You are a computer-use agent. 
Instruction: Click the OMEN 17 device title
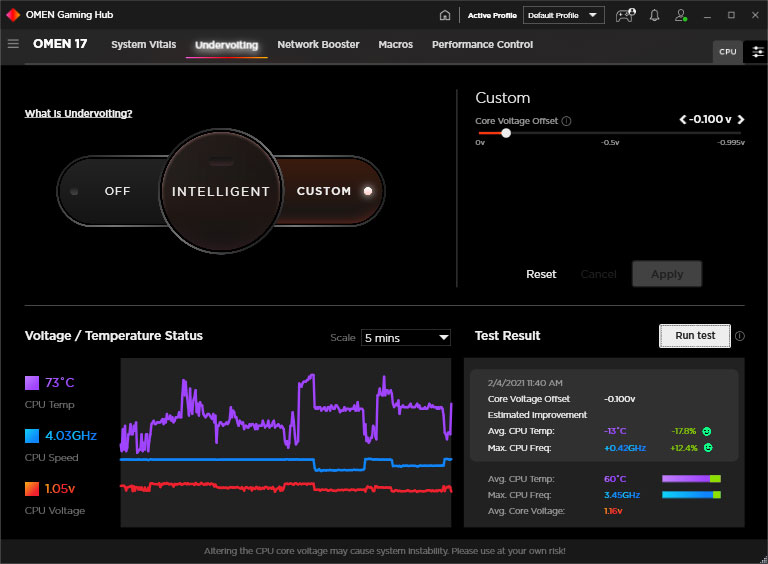(x=60, y=44)
